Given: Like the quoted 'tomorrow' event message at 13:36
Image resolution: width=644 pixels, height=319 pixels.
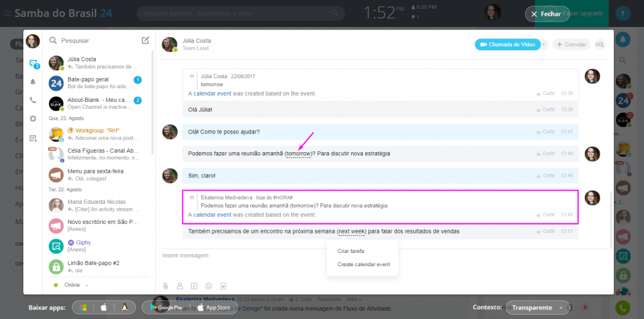Looking at the screenshot, I should (546, 93).
